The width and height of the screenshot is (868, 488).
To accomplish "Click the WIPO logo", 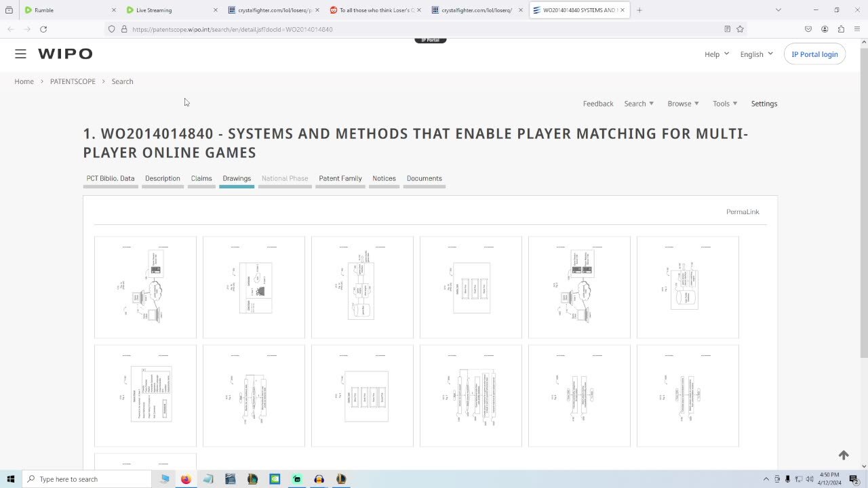I will pos(65,54).
